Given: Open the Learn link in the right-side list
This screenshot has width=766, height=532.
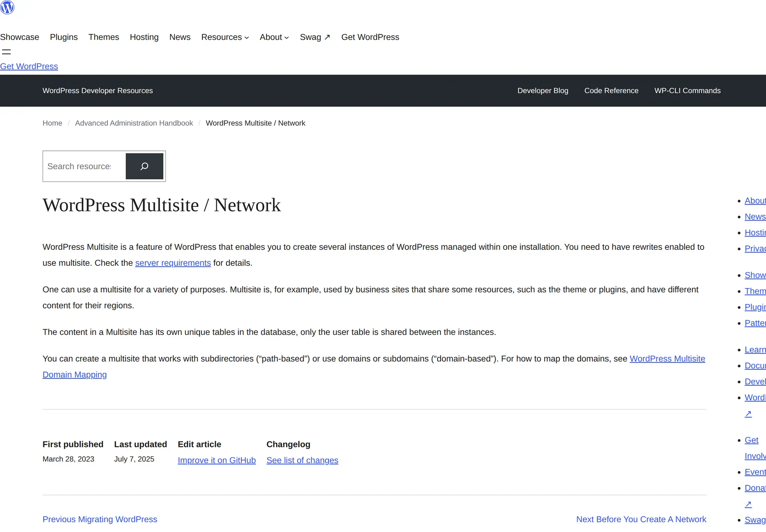Looking at the screenshot, I should point(755,350).
